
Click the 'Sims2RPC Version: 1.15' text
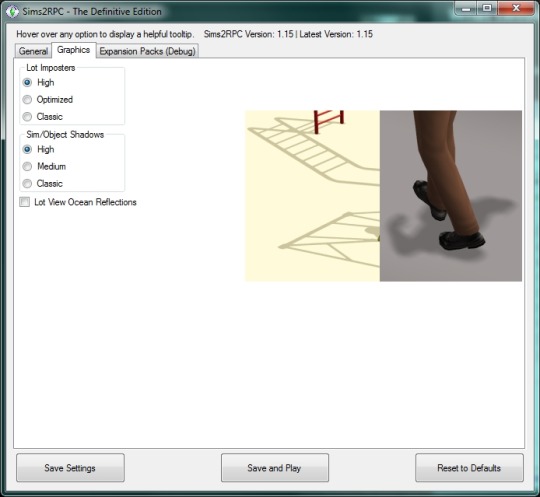(249, 34)
